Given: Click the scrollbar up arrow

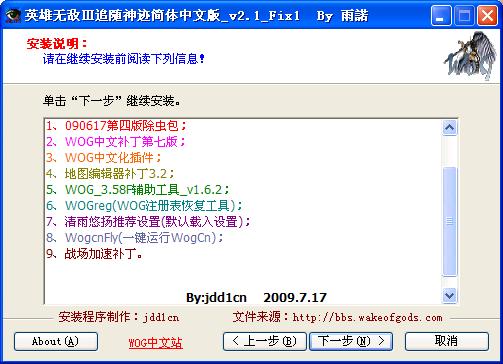Looking at the screenshot, I should pyautogui.click(x=449, y=128).
